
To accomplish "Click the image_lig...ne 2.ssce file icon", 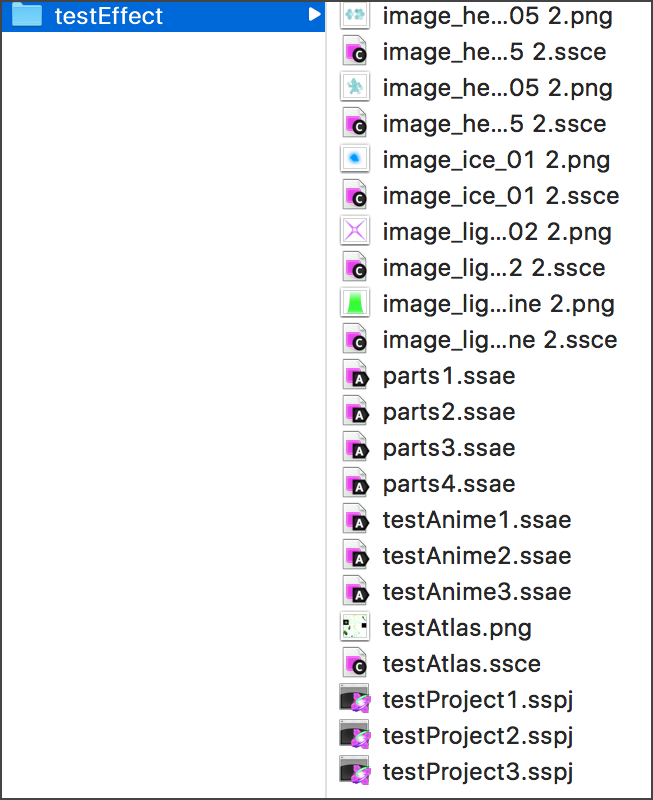I will (x=355, y=340).
